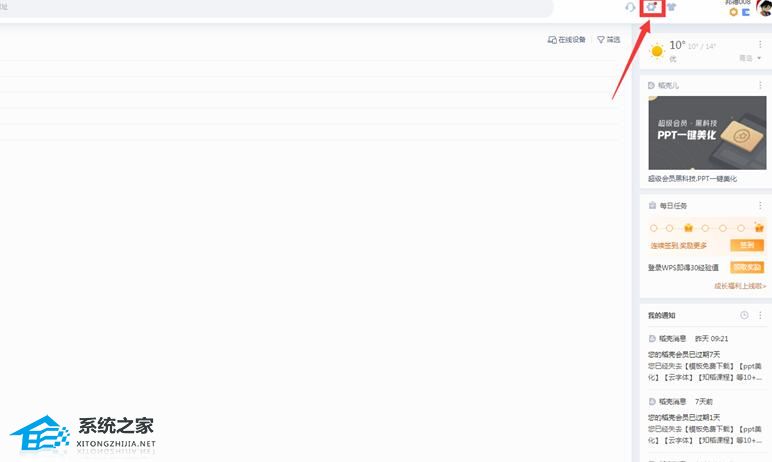Click the address bar at the top

tap(276, 8)
